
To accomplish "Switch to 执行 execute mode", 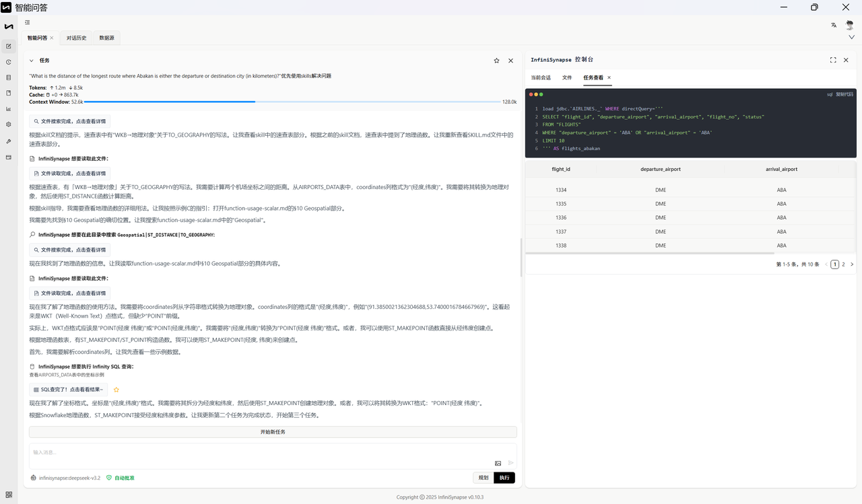I will tap(504, 478).
